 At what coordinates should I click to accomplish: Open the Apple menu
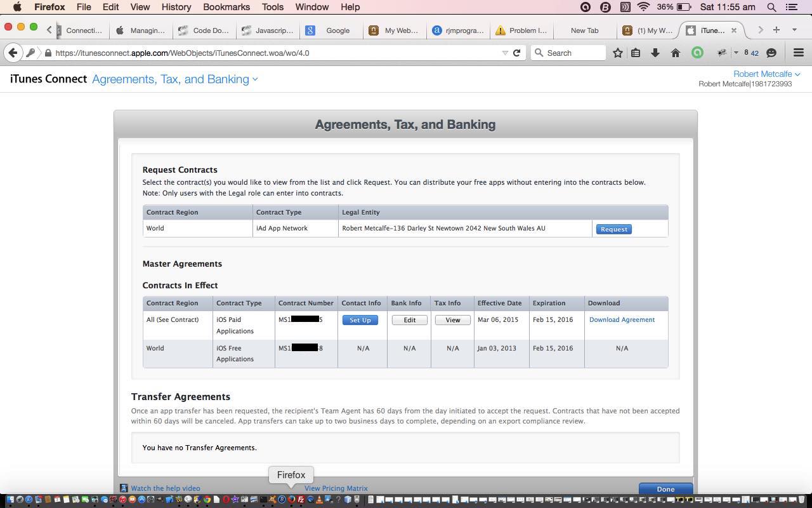(17, 7)
